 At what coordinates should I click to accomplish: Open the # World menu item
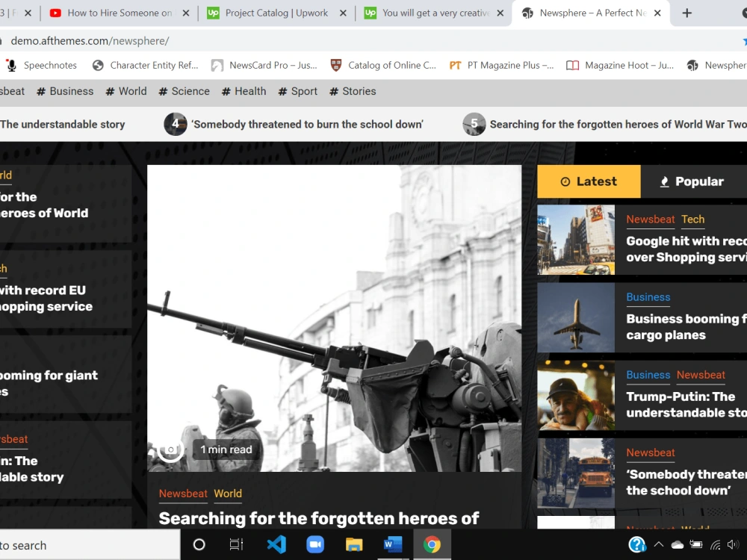pos(126,91)
